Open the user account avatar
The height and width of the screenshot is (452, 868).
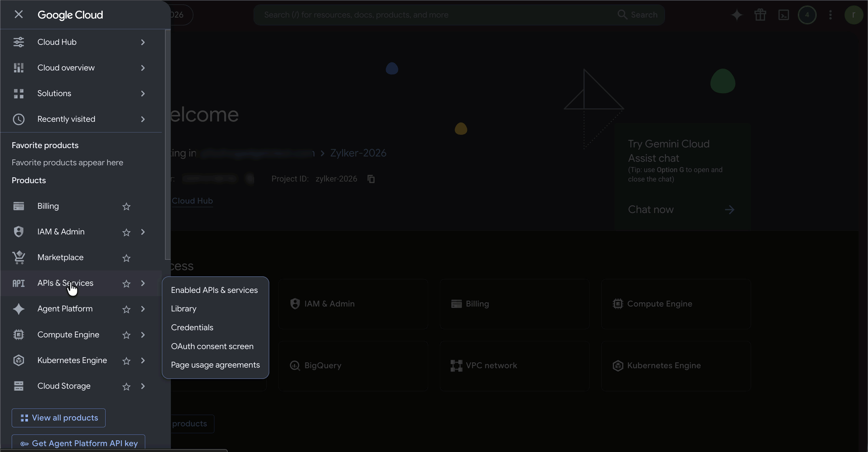pyautogui.click(x=853, y=15)
